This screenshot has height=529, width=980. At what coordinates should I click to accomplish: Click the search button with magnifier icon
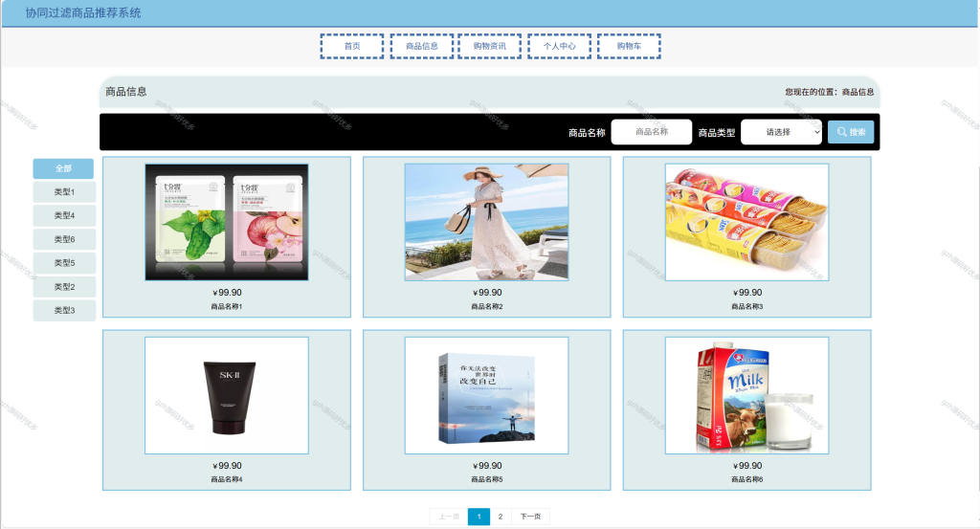tap(851, 132)
